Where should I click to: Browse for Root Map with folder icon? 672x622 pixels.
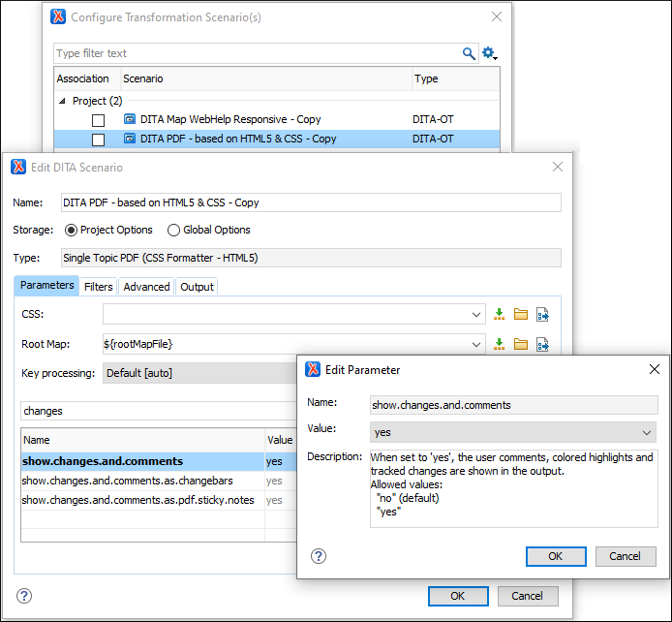point(521,344)
